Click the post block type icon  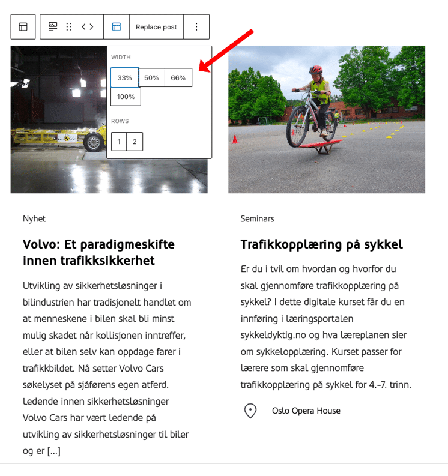tap(53, 27)
